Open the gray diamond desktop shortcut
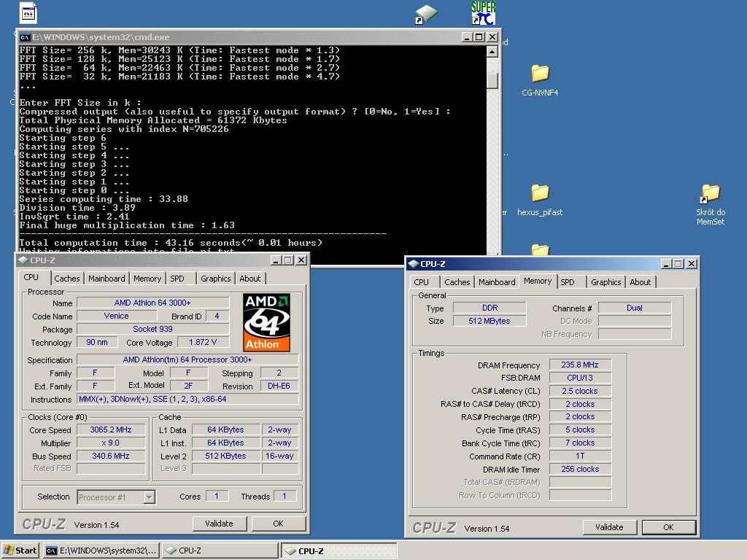This screenshot has width=747, height=560. 425,15
